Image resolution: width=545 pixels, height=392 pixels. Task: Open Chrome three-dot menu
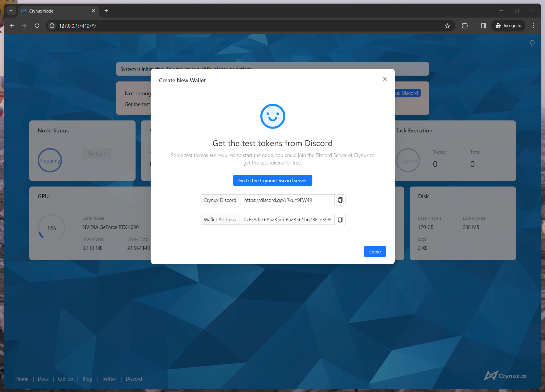pyautogui.click(x=533, y=26)
